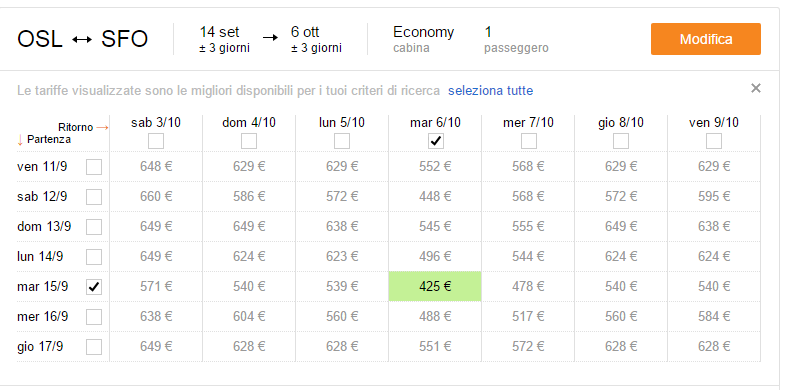
Task: Open the 6 ott return date field
Action: click(x=316, y=39)
